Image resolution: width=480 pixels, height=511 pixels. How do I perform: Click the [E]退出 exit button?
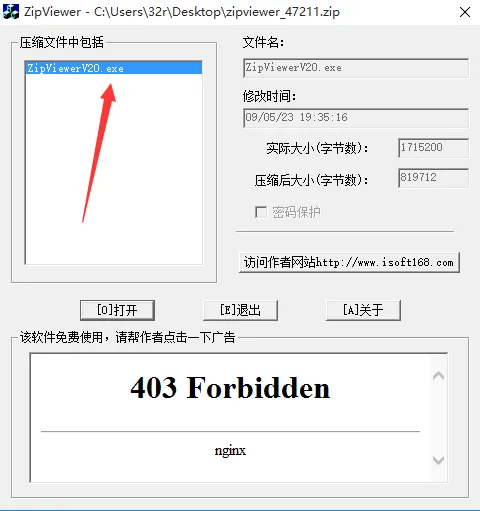[240, 310]
